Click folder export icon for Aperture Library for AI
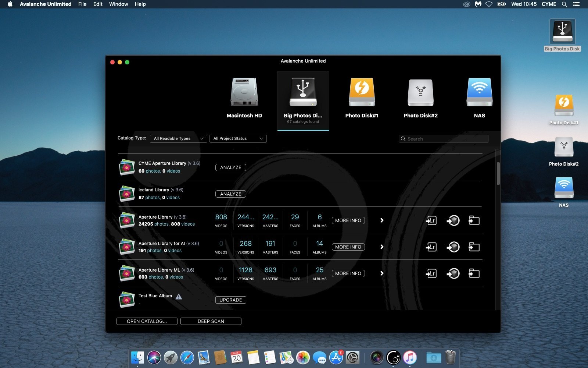The image size is (588, 368). [474, 247]
